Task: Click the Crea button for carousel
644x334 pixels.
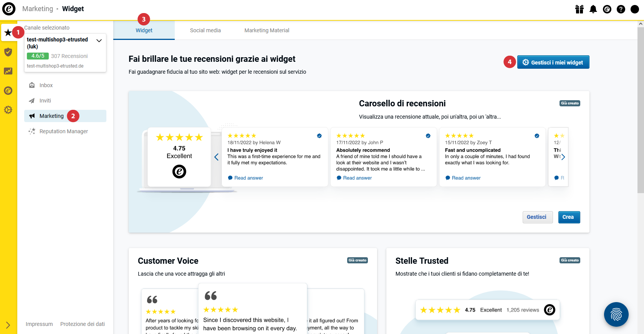Action: 569,217
